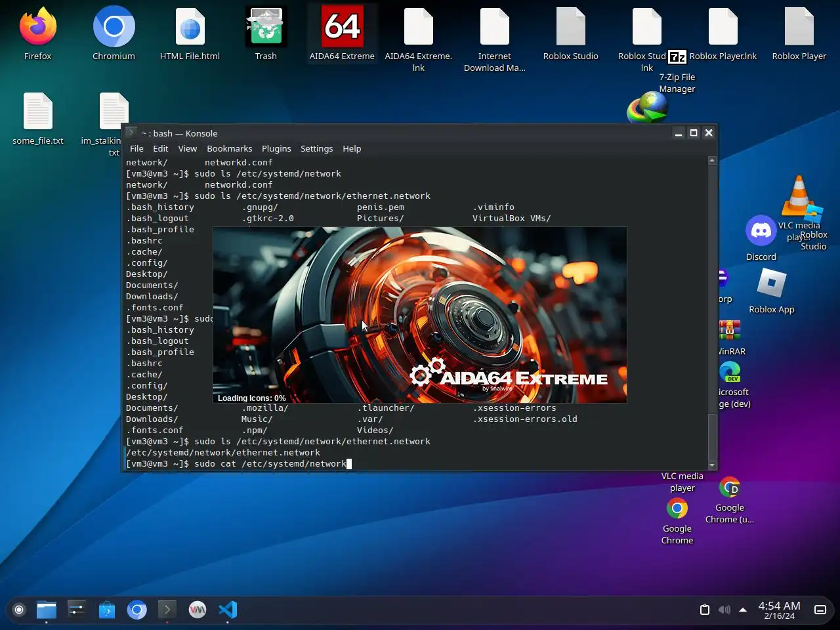
Task: Select the Microsoft Edge (dev) icon
Action: pyautogui.click(x=730, y=372)
